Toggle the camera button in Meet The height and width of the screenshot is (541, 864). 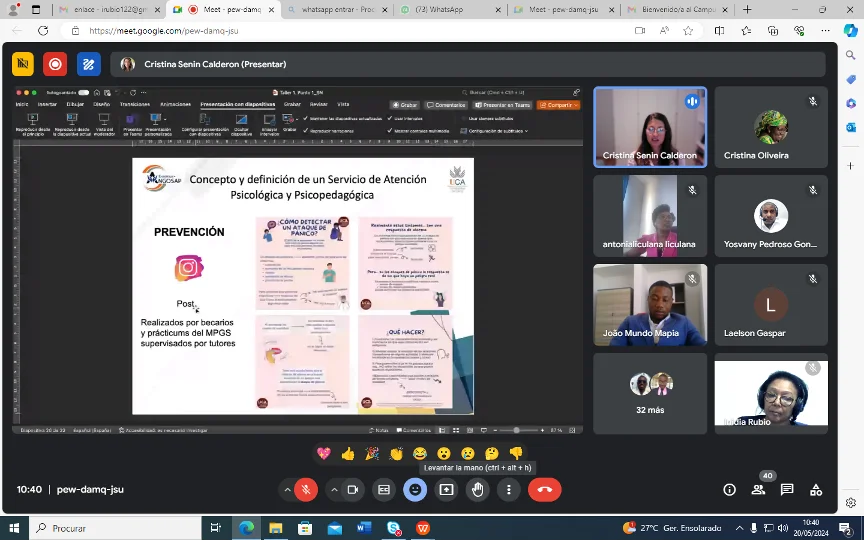point(353,490)
